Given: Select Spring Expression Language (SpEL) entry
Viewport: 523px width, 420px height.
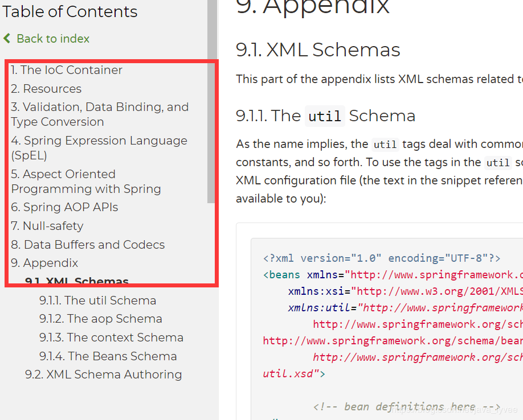Looking at the screenshot, I should point(99,147).
